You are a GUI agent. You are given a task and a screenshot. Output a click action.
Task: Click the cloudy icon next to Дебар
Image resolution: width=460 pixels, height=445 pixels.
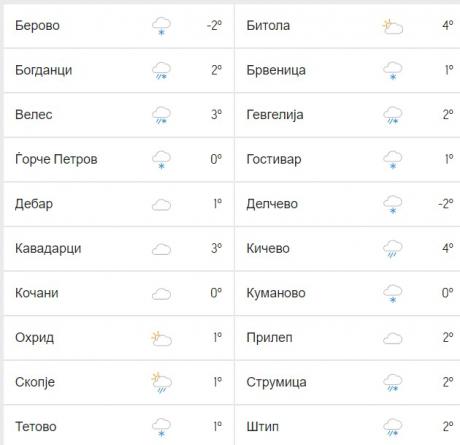pos(161,205)
